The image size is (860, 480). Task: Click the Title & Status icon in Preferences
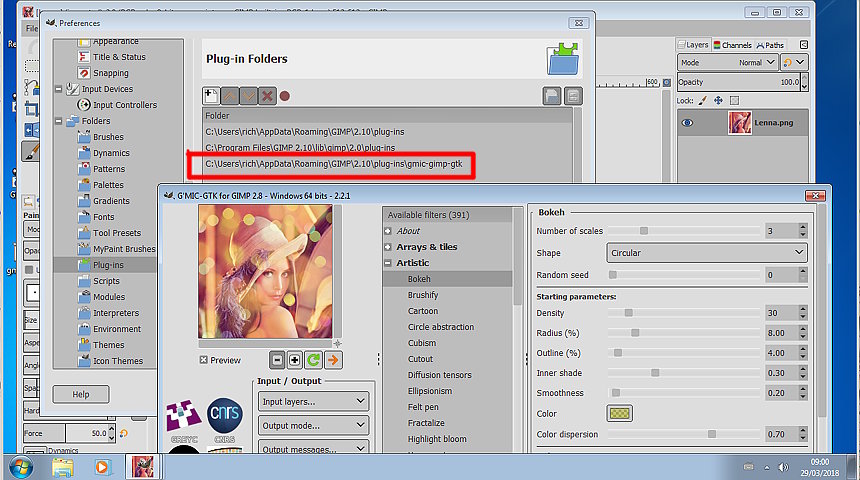[x=84, y=57]
